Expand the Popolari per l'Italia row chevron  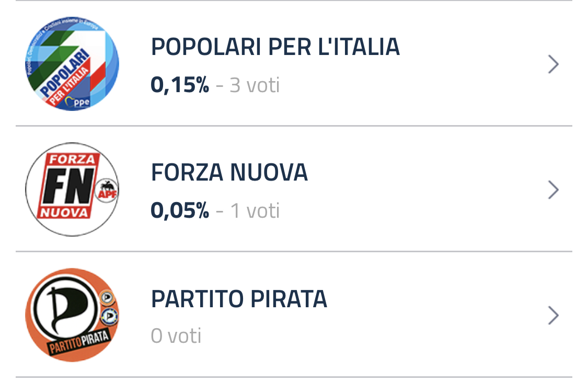click(x=554, y=64)
